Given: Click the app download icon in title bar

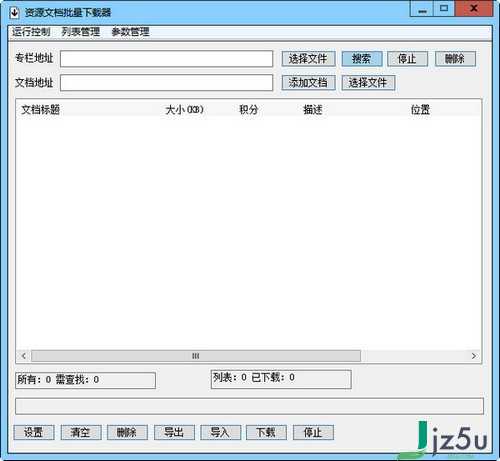Looking at the screenshot, I should (14, 12).
